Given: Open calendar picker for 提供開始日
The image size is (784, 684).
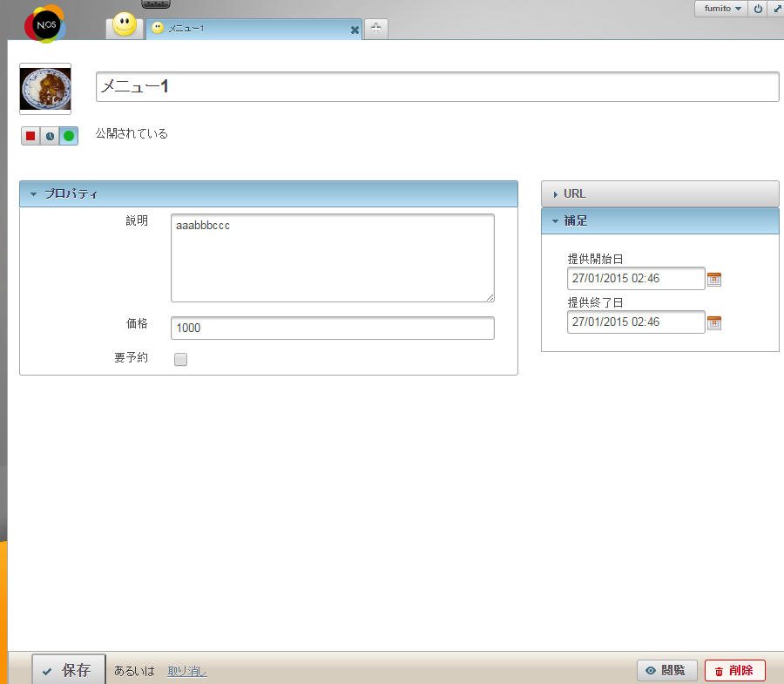Looking at the screenshot, I should coord(714,279).
